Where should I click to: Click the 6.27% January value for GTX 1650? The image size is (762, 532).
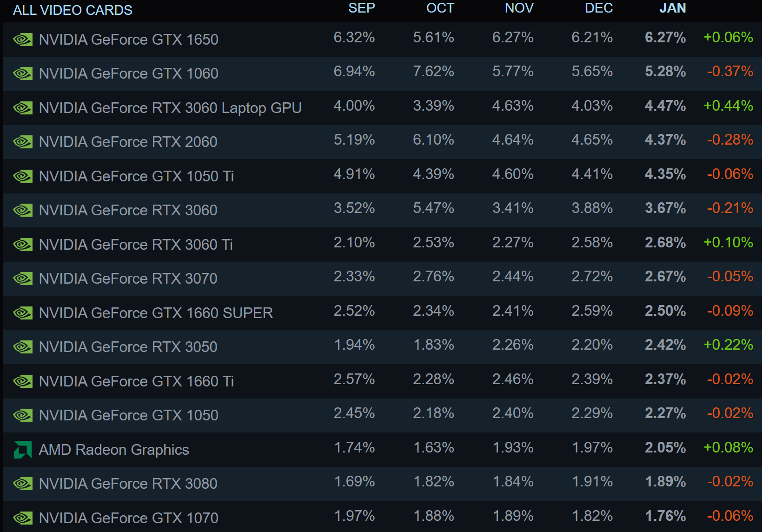[x=665, y=38]
